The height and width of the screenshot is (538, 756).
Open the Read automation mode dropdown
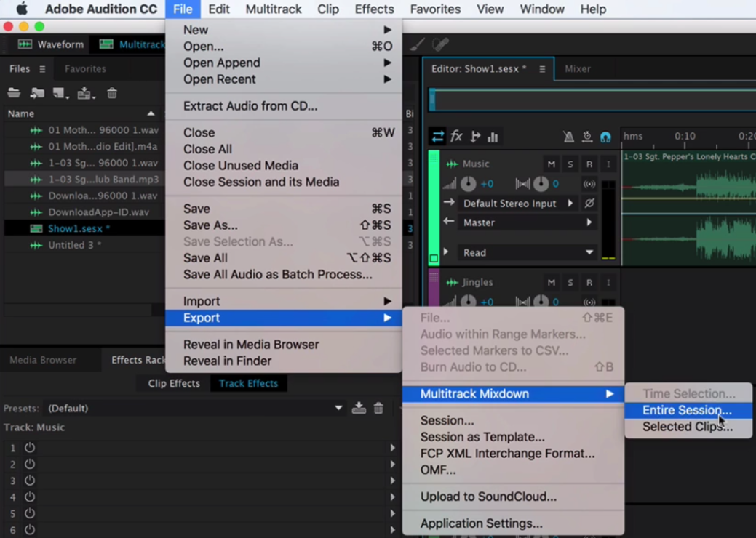[528, 252]
